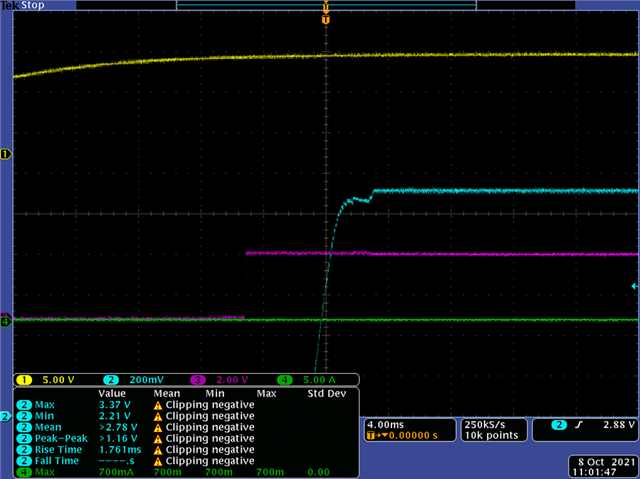
Task: Click the Value column header
Action: pos(112,394)
